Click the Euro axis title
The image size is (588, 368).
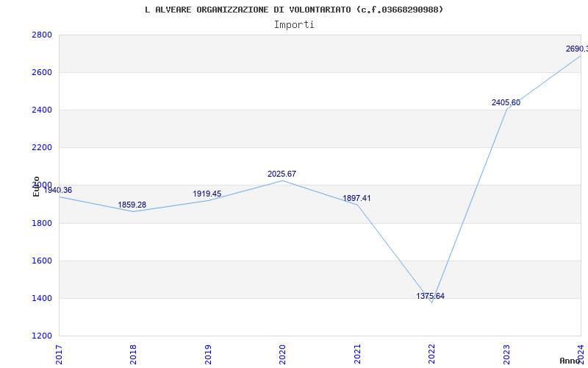[x=37, y=186]
